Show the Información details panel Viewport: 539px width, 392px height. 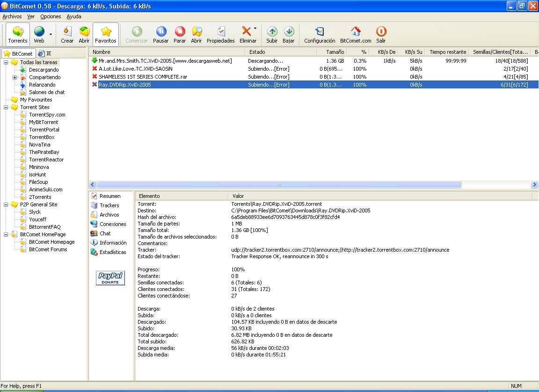pyautogui.click(x=113, y=243)
